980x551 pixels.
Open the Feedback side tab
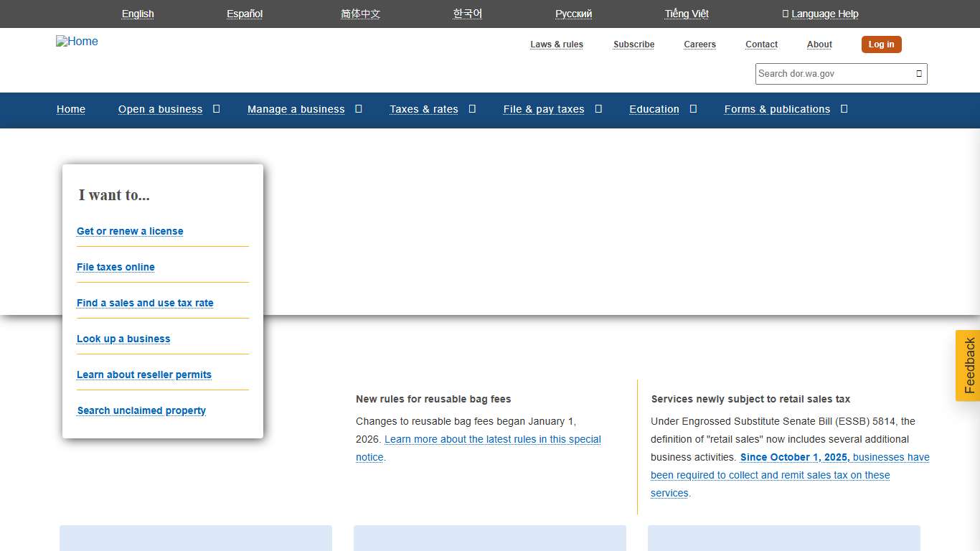[x=969, y=365]
